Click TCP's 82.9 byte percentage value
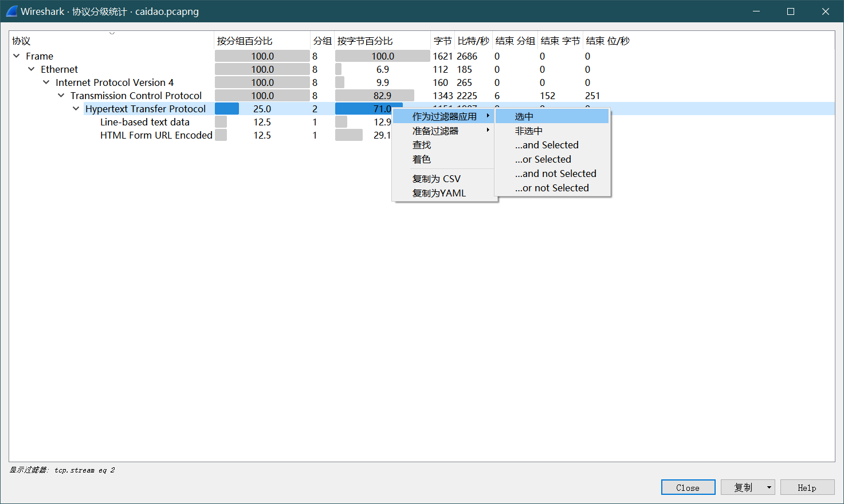The height and width of the screenshot is (504, 844). [383, 96]
